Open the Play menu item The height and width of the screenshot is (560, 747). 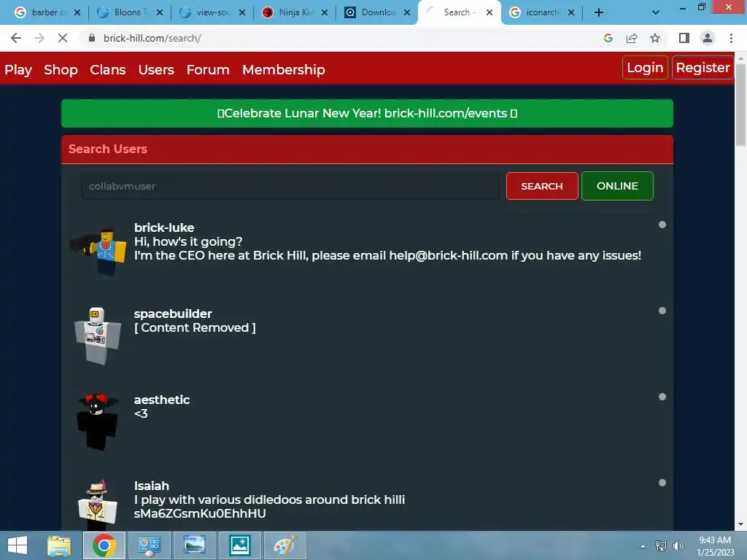pos(18,69)
